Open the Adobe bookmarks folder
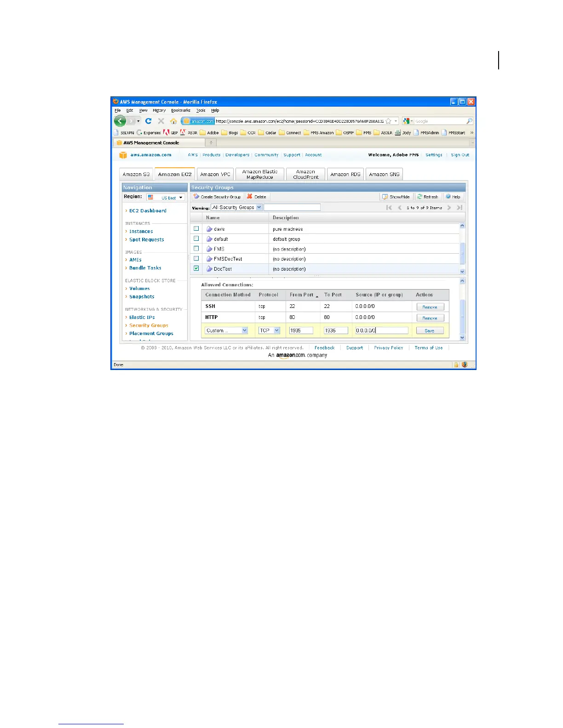The height and width of the screenshot is (728, 563). coord(209,132)
